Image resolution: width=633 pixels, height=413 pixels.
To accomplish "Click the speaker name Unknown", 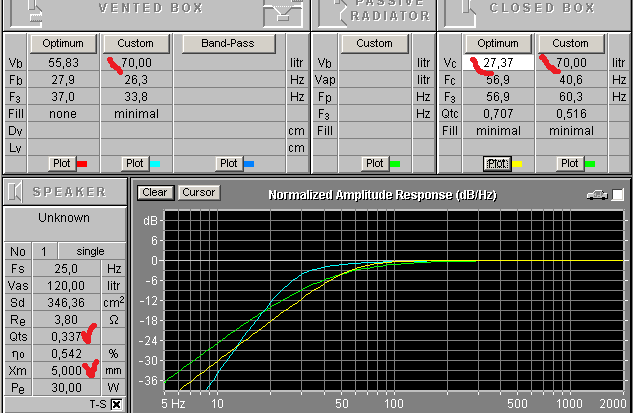I will click(x=64, y=218).
